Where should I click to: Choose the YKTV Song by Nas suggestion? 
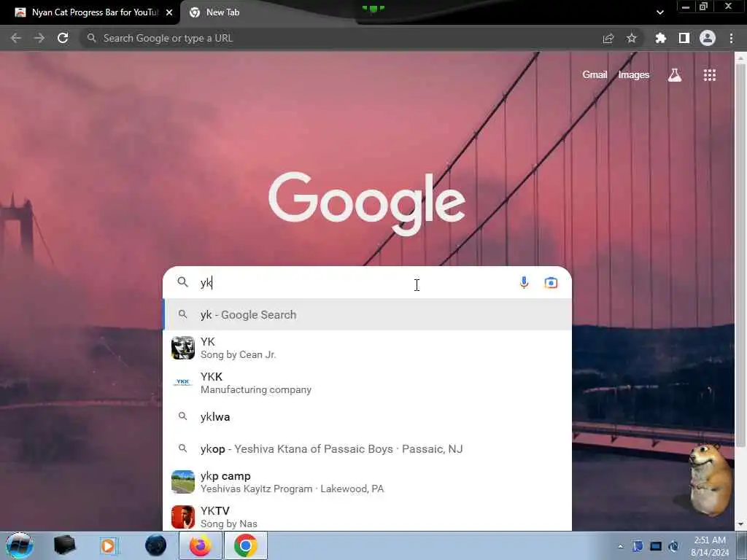[367, 517]
